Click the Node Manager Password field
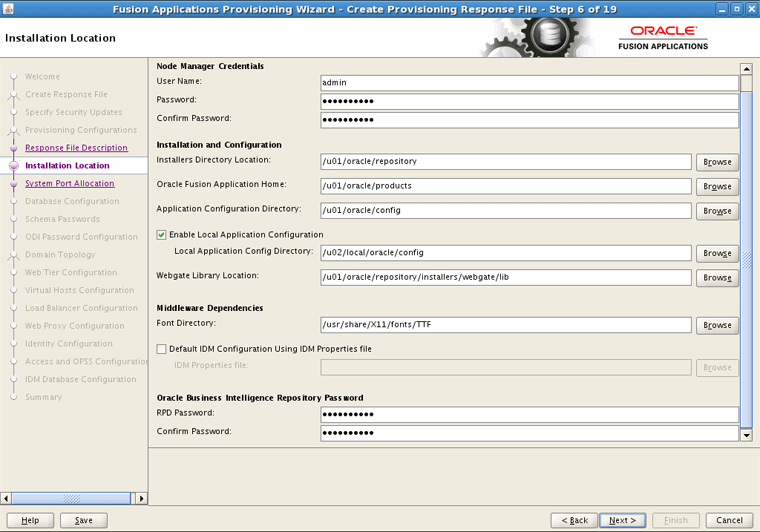Image resolution: width=760 pixels, height=532 pixels. [529, 101]
